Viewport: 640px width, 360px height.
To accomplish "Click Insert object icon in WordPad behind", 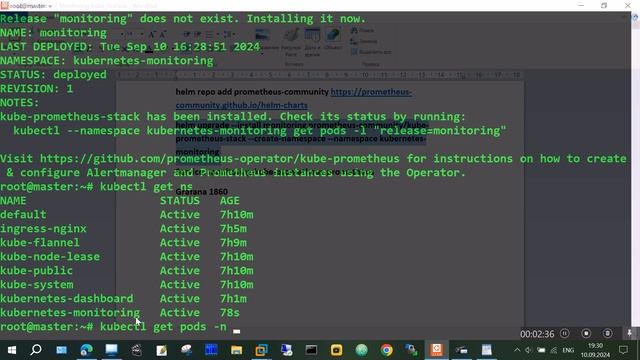I will 333,39.
